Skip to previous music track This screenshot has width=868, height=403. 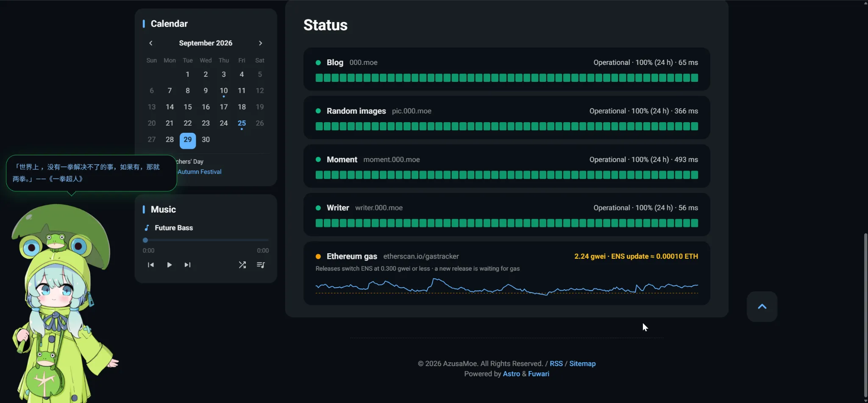(150, 265)
